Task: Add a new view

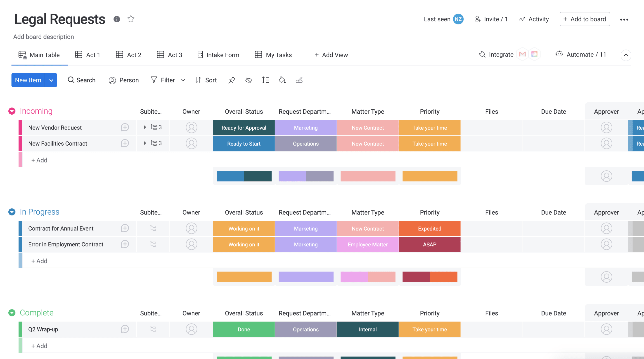Action: tap(331, 55)
